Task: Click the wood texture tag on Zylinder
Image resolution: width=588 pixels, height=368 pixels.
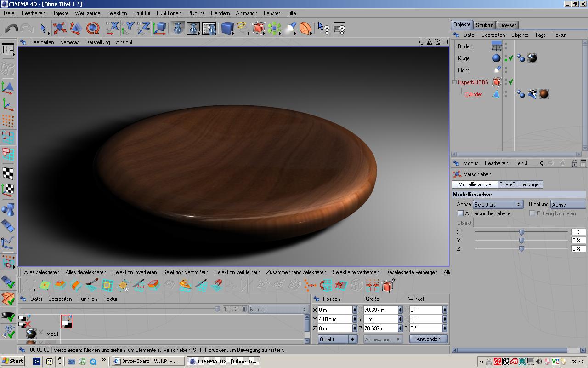Action: click(544, 94)
